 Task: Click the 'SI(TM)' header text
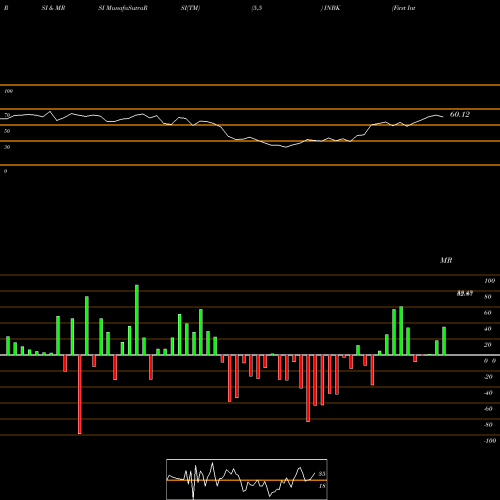190,8
